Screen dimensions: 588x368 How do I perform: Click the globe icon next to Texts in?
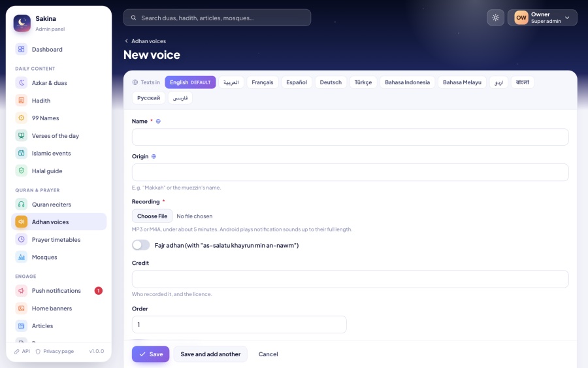click(135, 82)
